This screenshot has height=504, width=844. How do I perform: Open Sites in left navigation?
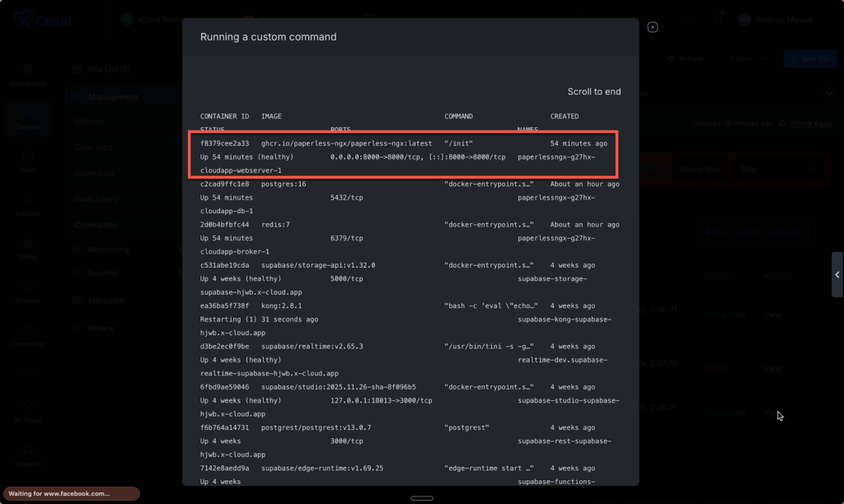(27, 162)
